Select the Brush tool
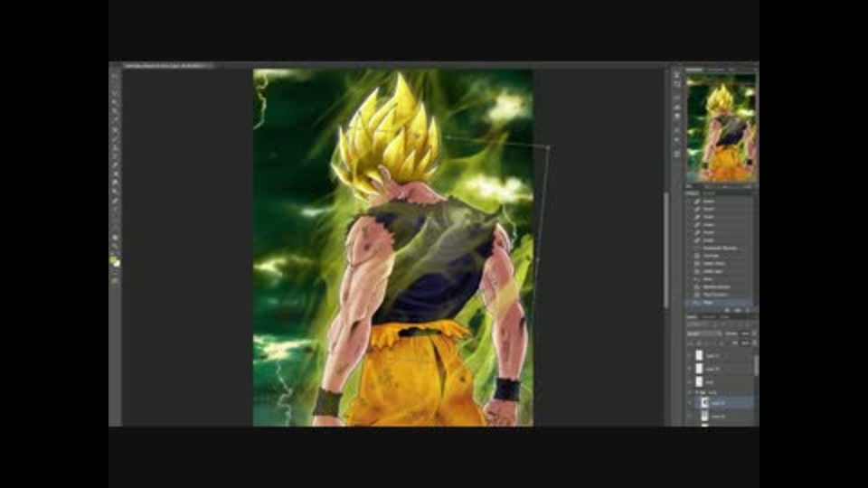 coord(115,138)
